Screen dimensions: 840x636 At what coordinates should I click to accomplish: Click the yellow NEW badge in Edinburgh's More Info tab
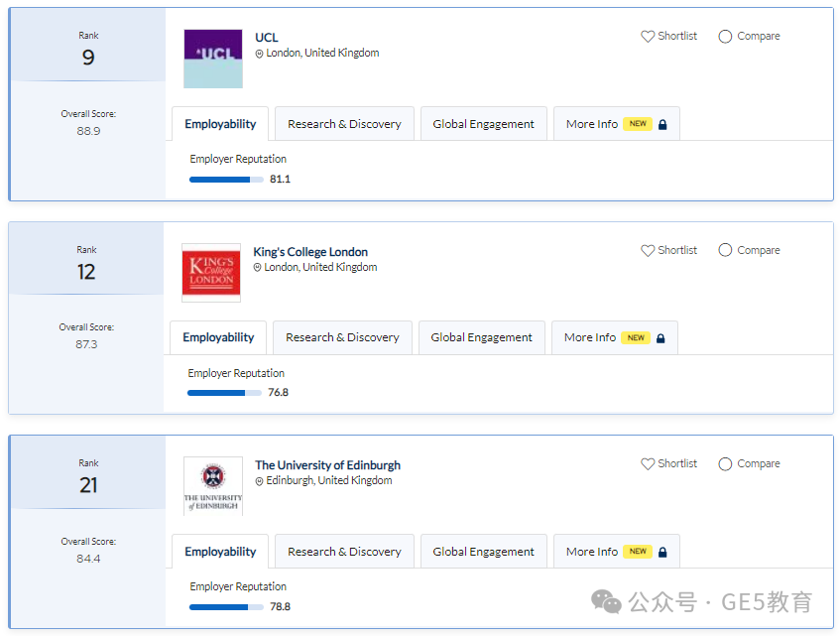pos(638,552)
